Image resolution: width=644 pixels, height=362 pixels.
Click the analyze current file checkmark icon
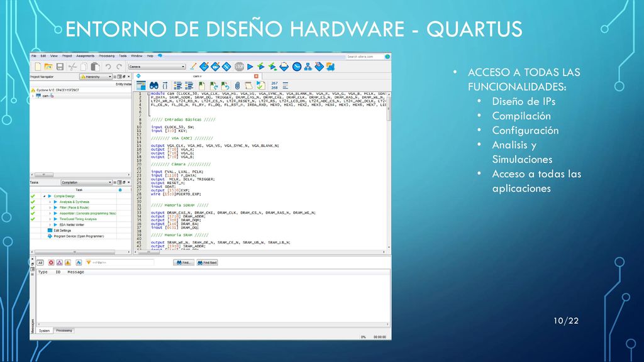point(260,85)
